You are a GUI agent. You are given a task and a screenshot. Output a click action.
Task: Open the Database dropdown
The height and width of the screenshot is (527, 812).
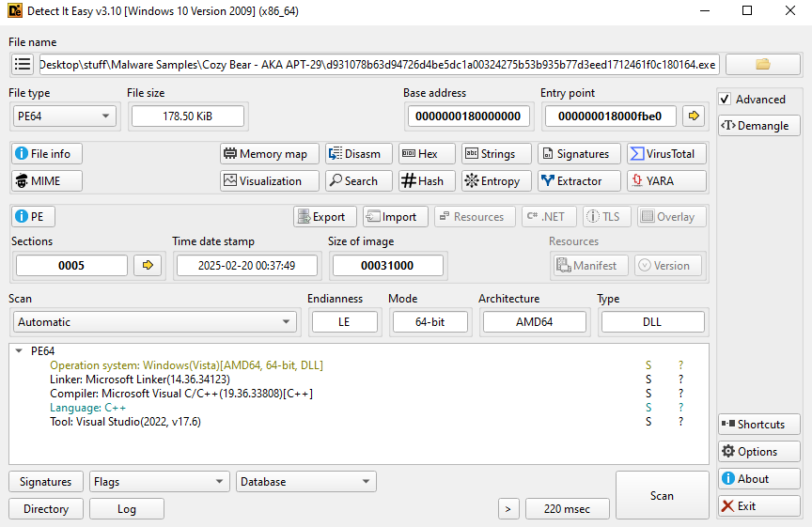click(x=305, y=482)
